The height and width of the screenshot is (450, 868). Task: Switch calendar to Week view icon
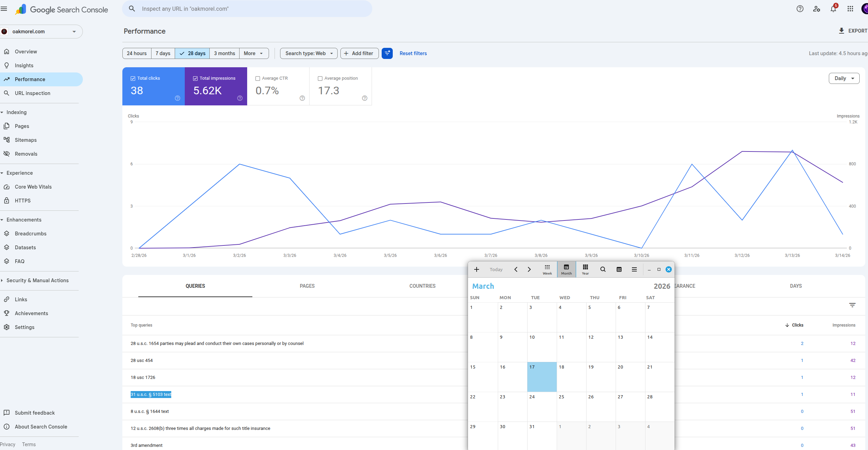(x=547, y=269)
